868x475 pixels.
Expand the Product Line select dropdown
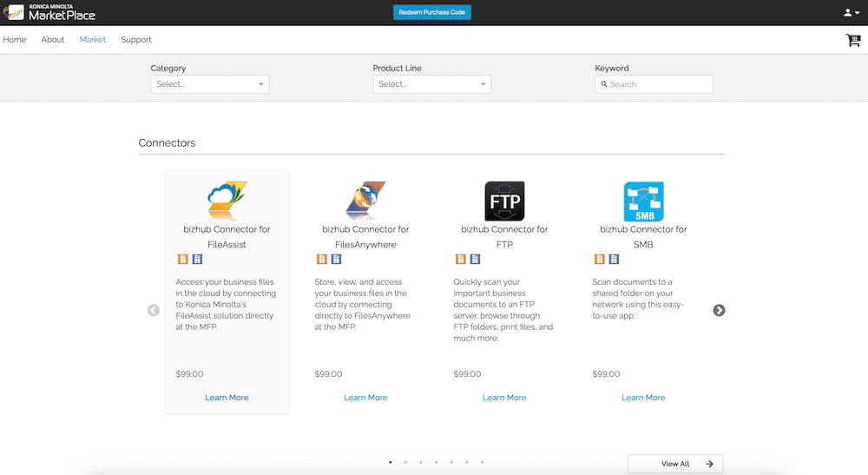pyautogui.click(x=431, y=84)
